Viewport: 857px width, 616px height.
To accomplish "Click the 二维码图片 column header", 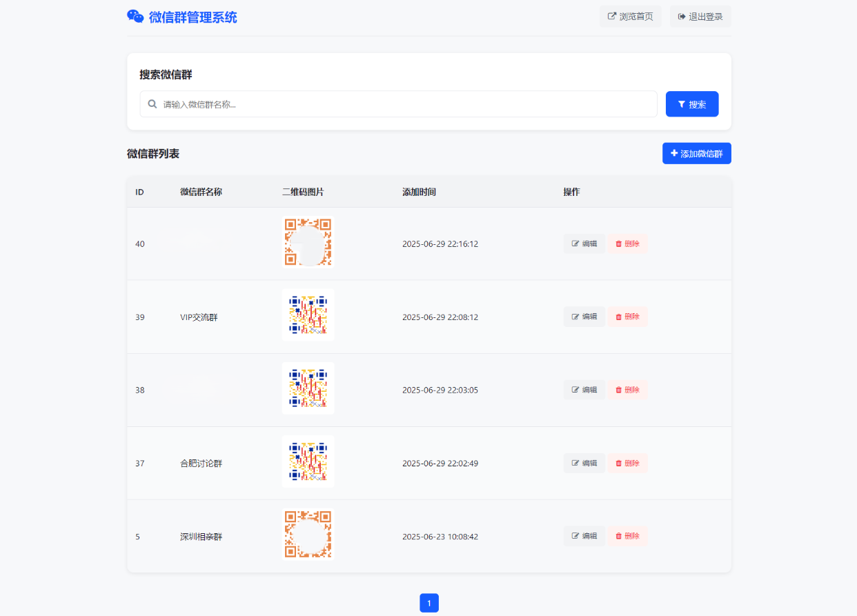I will coord(303,192).
